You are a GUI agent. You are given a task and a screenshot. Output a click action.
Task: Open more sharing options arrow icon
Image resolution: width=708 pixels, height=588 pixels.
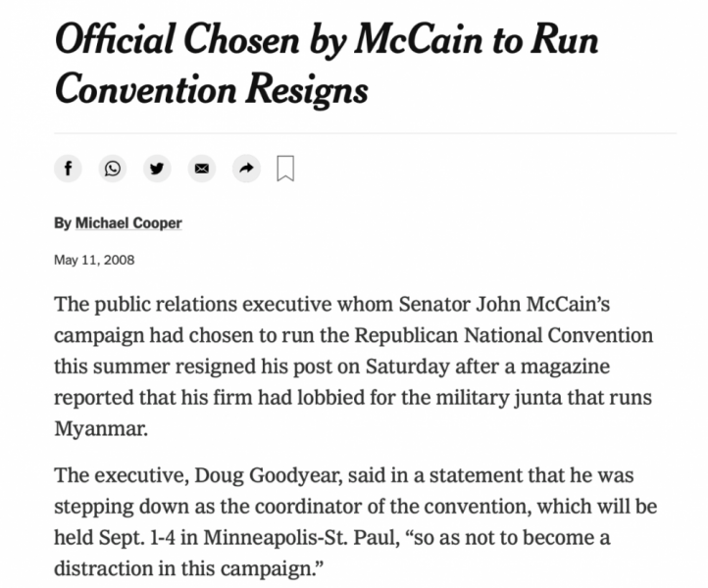click(x=245, y=169)
